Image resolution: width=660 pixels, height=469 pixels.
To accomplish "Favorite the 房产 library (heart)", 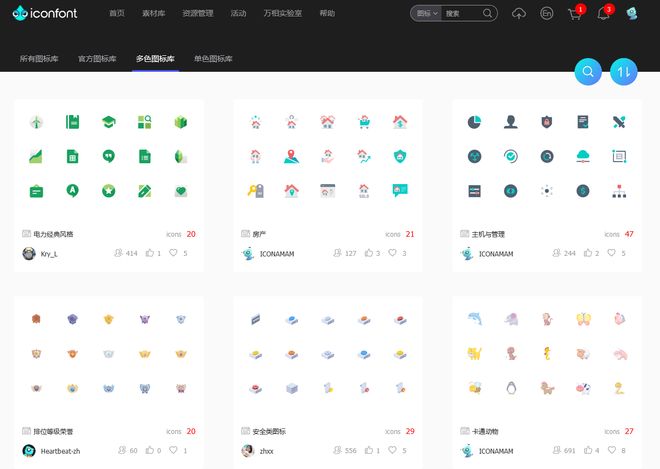I will tap(392, 253).
